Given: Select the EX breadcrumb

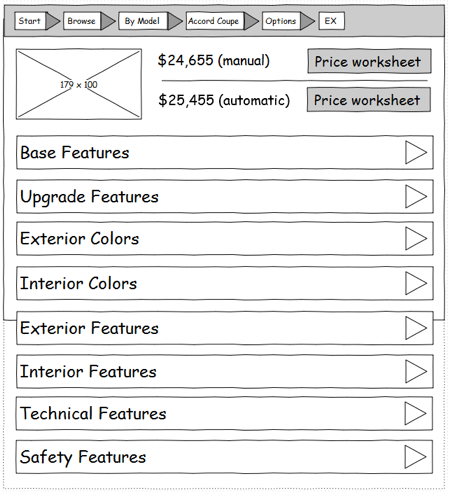Looking at the screenshot, I should pos(331,21).
